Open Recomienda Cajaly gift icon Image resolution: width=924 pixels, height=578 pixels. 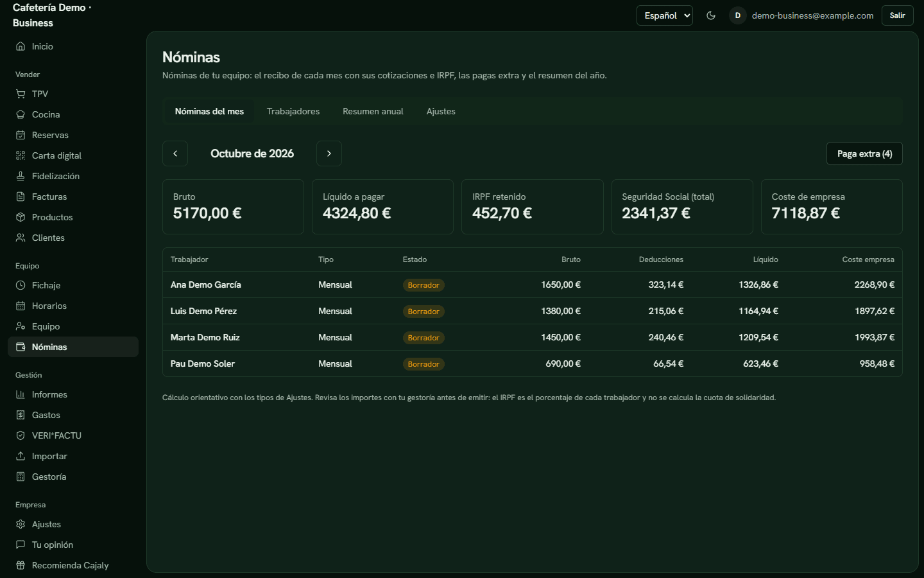[x=21, y=565]
